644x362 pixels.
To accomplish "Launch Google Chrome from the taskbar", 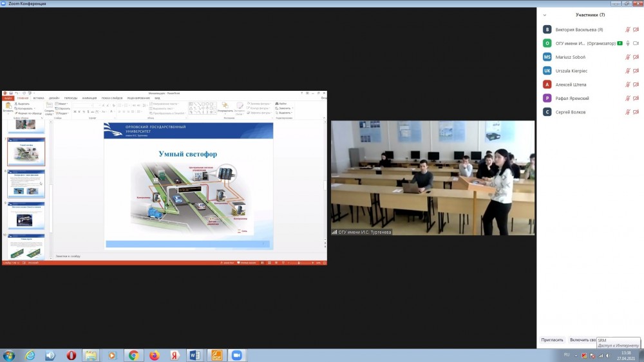I will tap(133, 355).
